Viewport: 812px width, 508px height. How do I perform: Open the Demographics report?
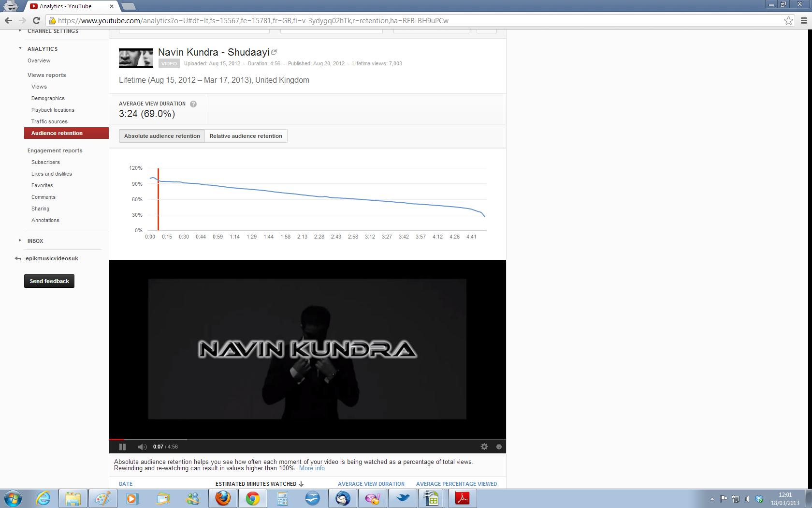point(48,98)
